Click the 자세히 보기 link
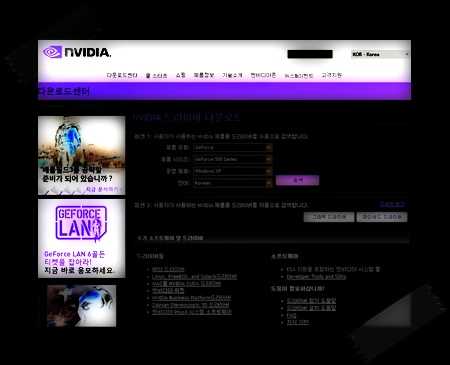 (x=392, y=204)
